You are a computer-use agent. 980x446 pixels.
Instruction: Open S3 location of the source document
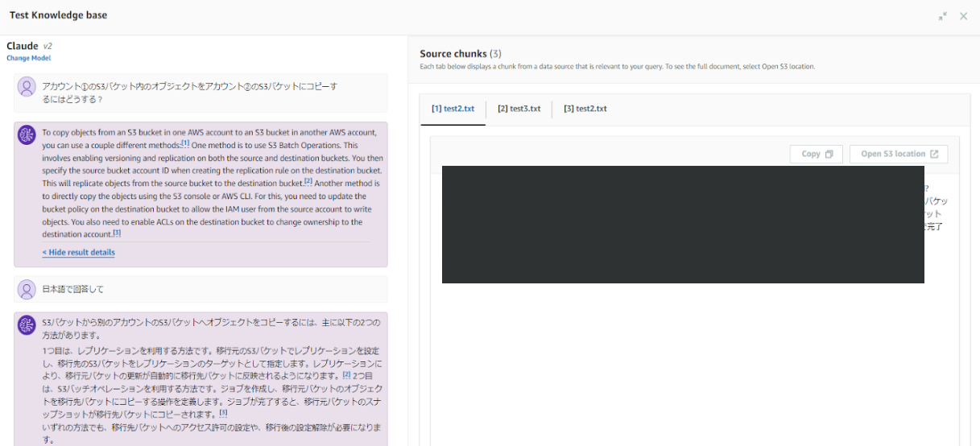899,154
